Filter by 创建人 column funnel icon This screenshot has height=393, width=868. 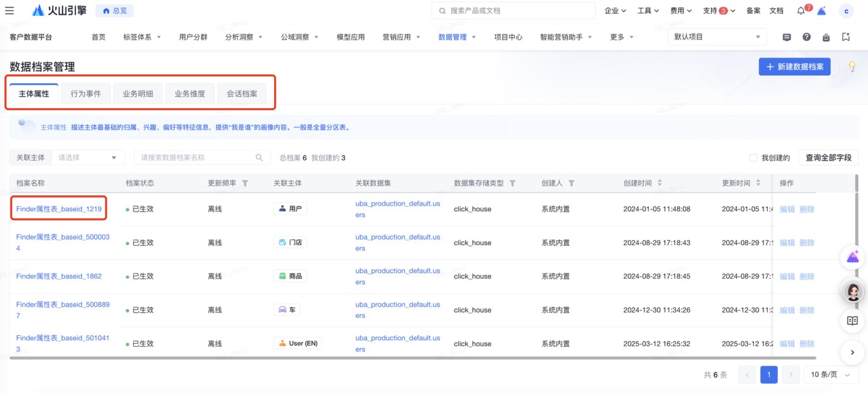coord(571,183)
